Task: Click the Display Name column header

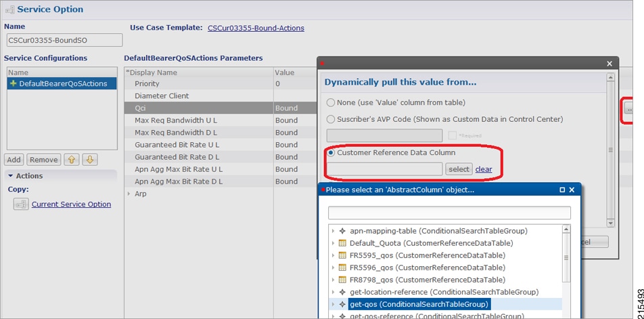Action: pos(199,72)
